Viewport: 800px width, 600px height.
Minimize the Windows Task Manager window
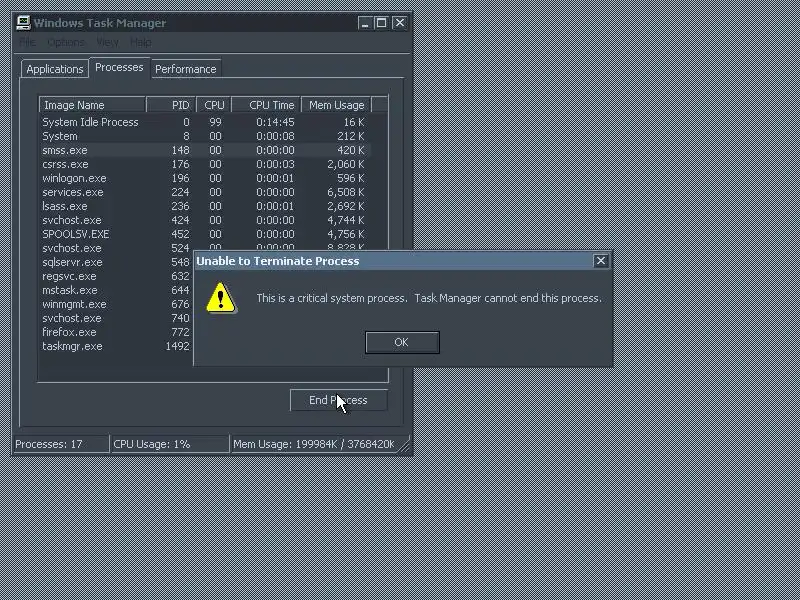(364, 23)
